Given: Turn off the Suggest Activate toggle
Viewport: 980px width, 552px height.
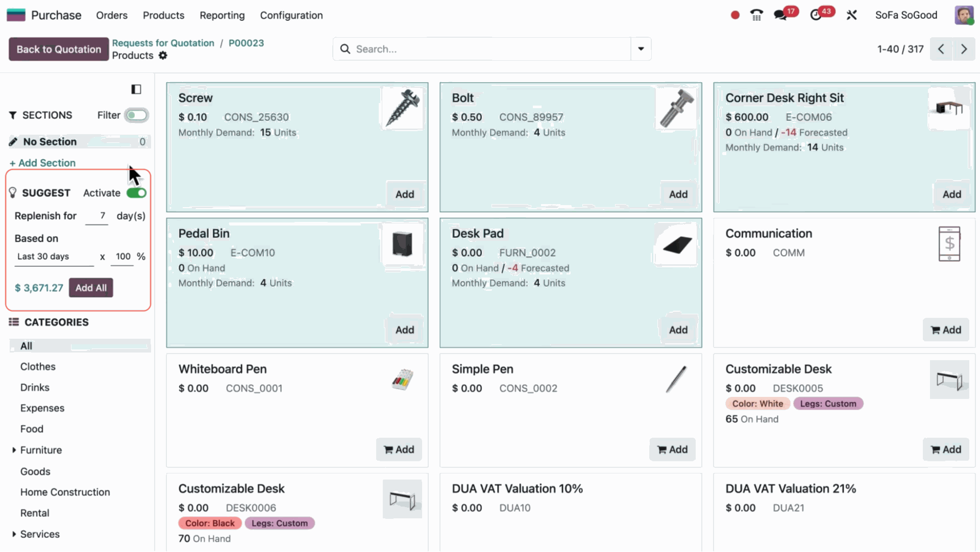Looking at the screenshot, I should (x=136, y=193).
